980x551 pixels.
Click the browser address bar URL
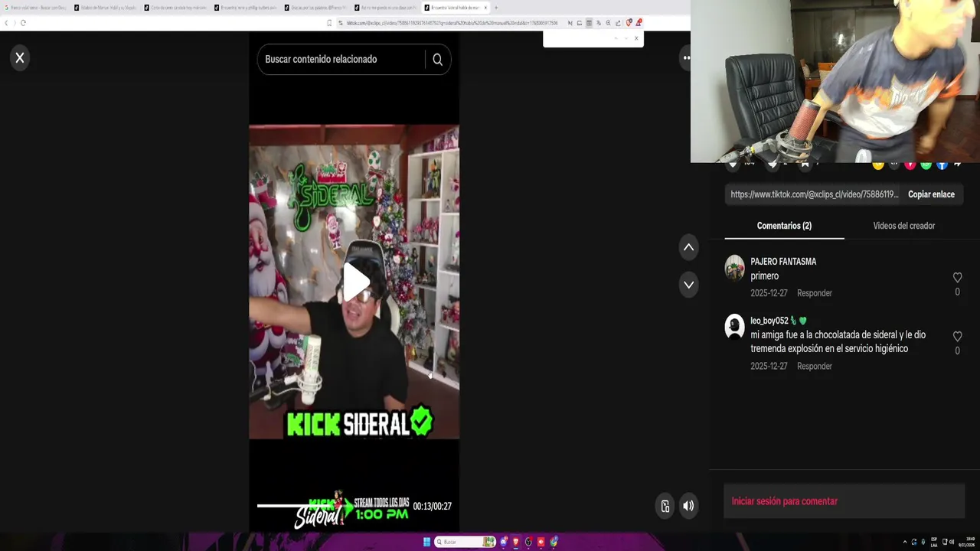point(452,23)
